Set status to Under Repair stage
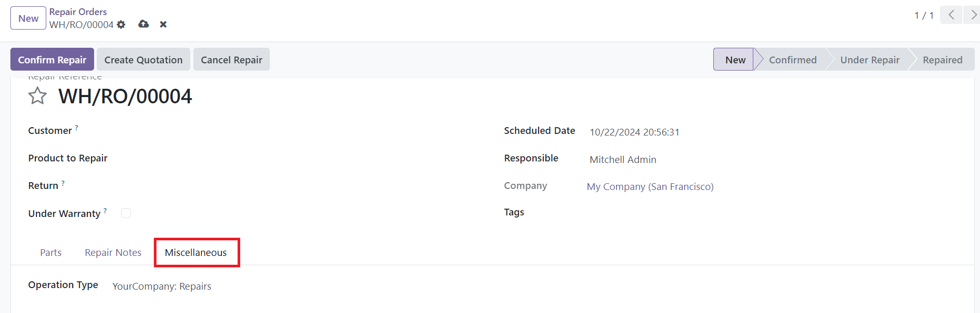The image size is (980, 313). pyautogui.click(x=870, y=60)
